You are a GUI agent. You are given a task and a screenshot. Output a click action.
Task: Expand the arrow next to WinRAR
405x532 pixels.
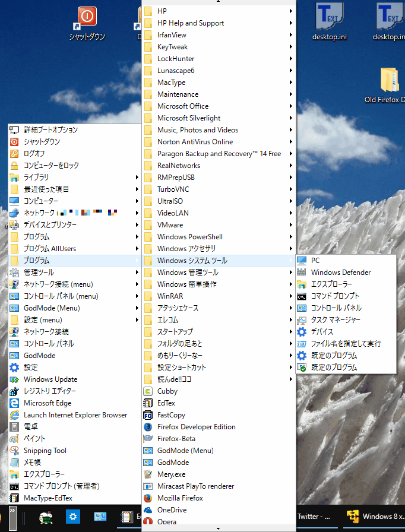pyautogui.click(x=291, y=296)
